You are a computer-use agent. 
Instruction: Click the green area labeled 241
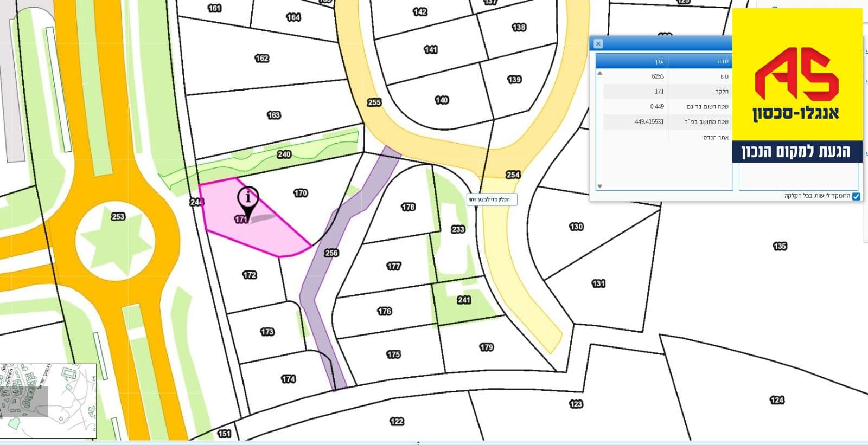[x=463, y=300]
